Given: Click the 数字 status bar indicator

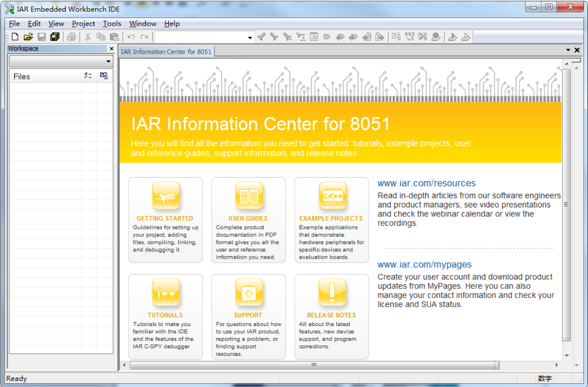Looking at the screenshot, I should 544,378.
